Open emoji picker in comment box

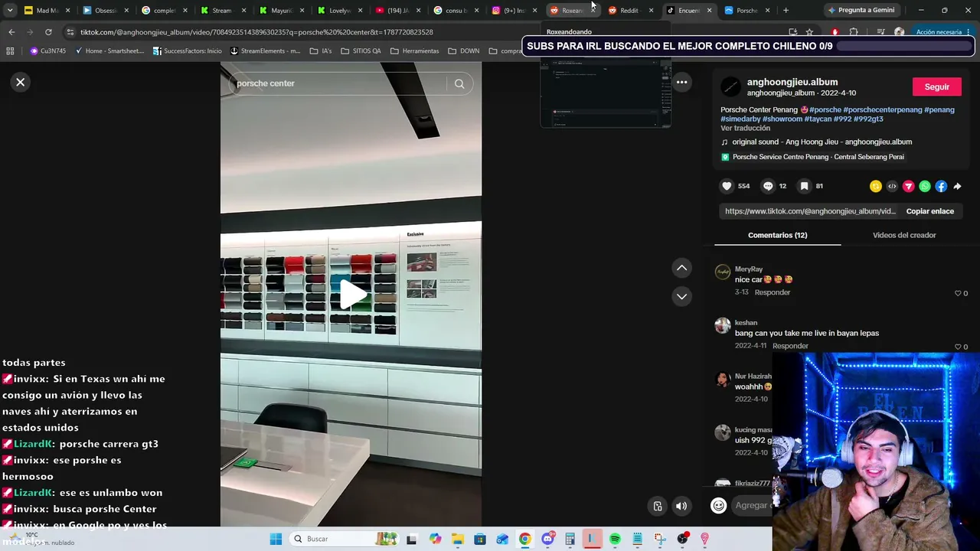click(x=718, y=505)
